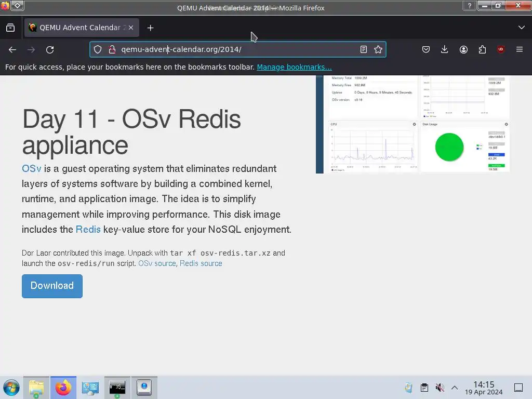Click the address bar URL field
The image size is (532, 399).
click(237, 49)
